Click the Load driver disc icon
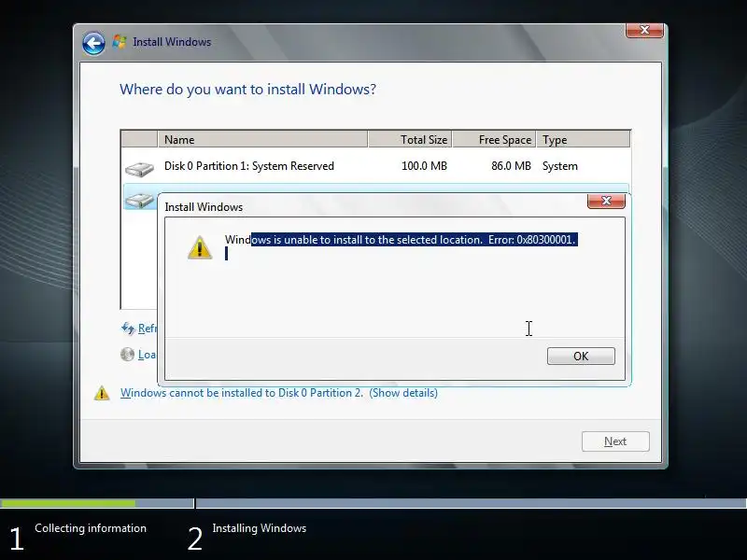This screenshot has height=560, width=747. tap(127, 355)
